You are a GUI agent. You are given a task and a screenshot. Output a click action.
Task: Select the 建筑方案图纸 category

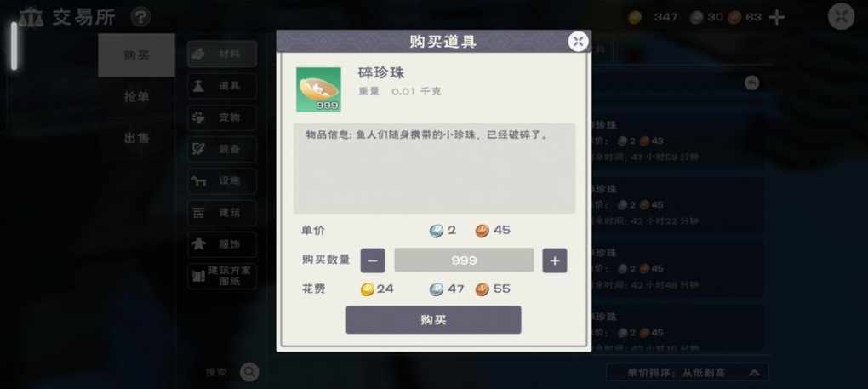[222, 276]
